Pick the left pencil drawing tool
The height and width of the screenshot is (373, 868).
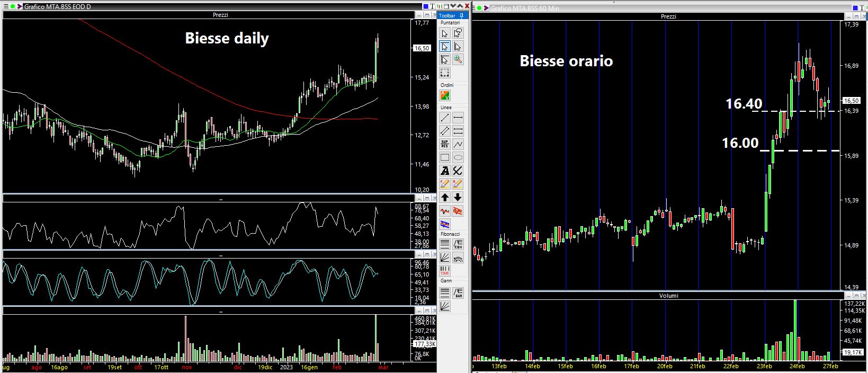coord(445,184)
